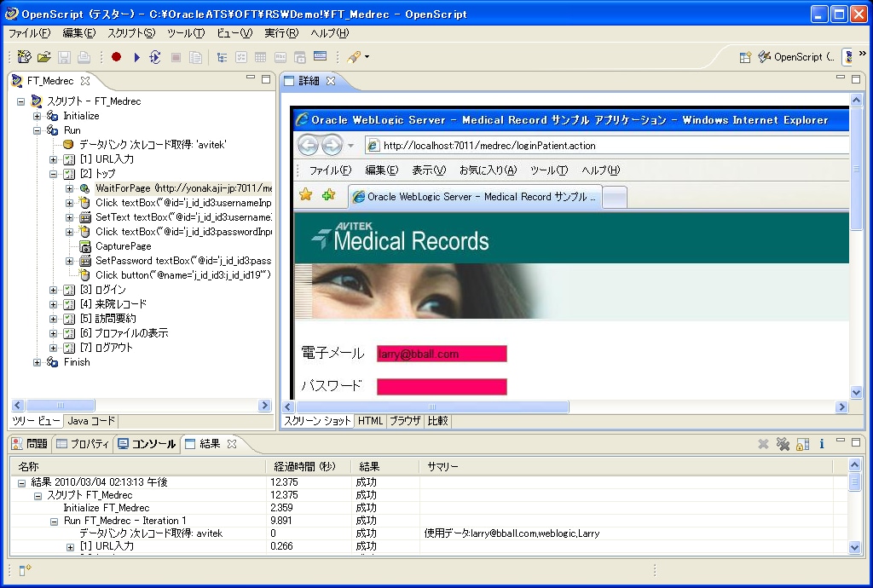Click the flashlight search toolbar icon
Screen dimensions: 873x588
(x=354, y=57)
